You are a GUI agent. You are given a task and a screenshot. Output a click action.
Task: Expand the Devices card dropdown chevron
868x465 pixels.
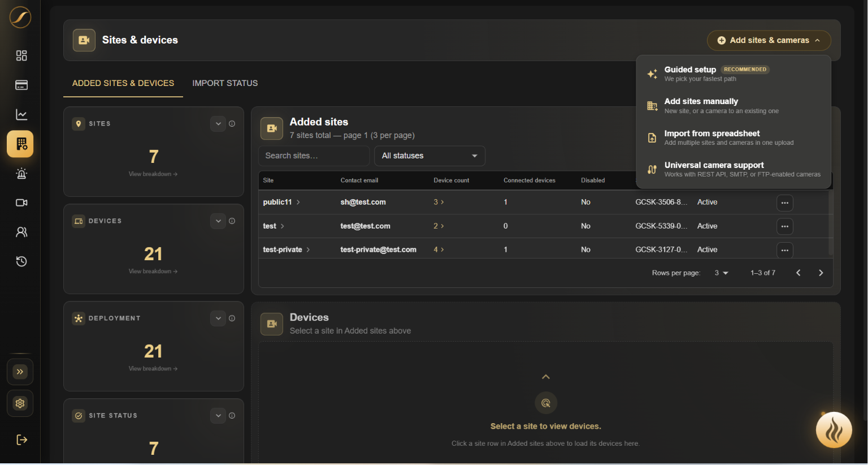pos(218,221)
